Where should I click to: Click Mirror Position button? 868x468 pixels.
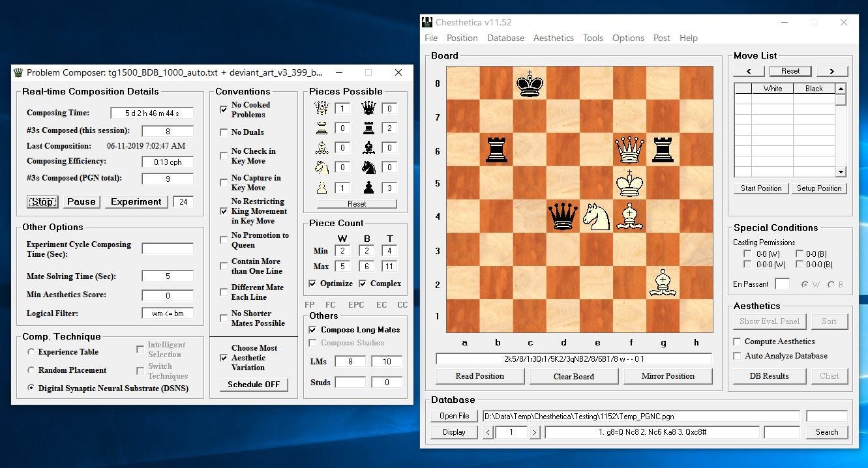click(x=668, y=376)
